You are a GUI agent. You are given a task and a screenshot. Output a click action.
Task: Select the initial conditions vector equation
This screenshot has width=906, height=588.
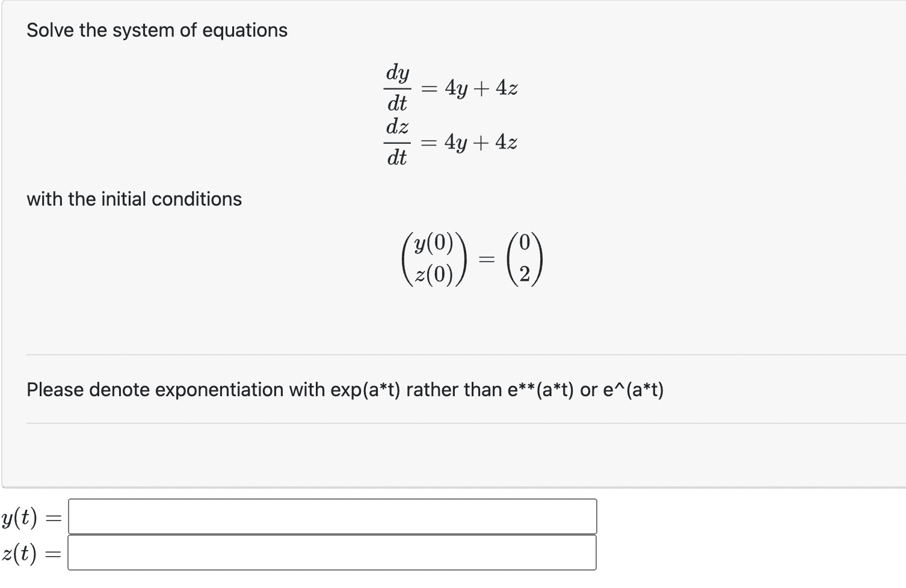pyautogui.click(x=475, y=259)
